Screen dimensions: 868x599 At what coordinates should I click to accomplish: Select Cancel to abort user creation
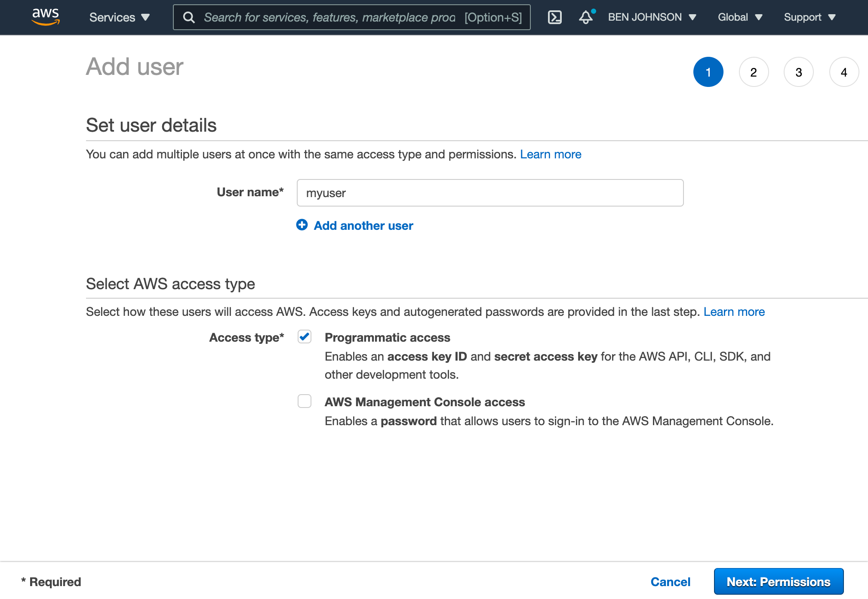[671, 581]
